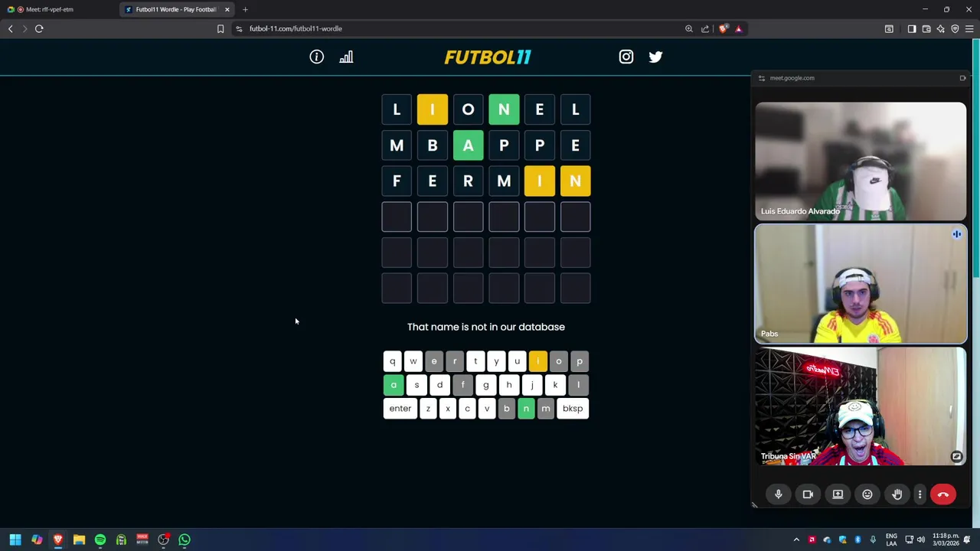This screenshot has width=980, height=551.
Task: Open Brave Shields lion icon
Action: coord(724,28)
